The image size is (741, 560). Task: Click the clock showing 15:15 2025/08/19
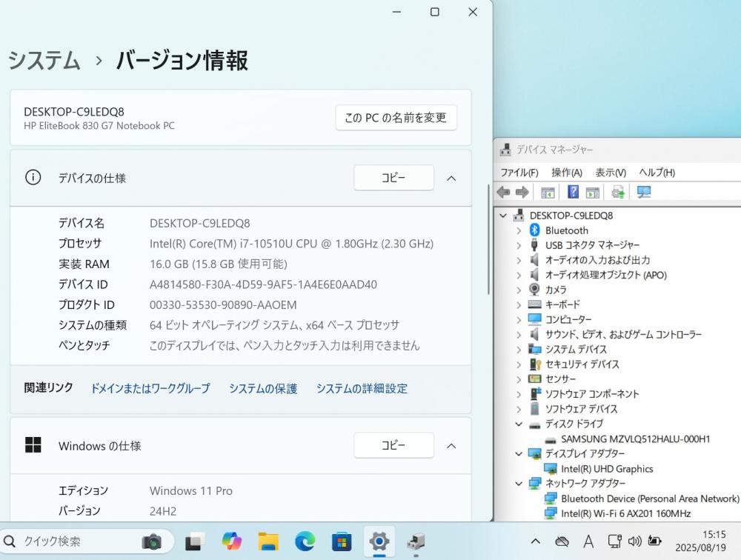700,541
